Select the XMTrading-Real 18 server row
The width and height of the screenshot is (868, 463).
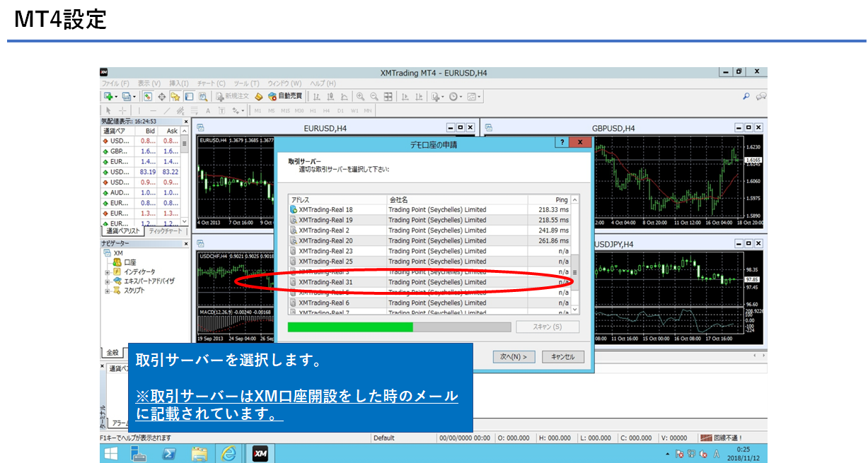click(429, 210)
